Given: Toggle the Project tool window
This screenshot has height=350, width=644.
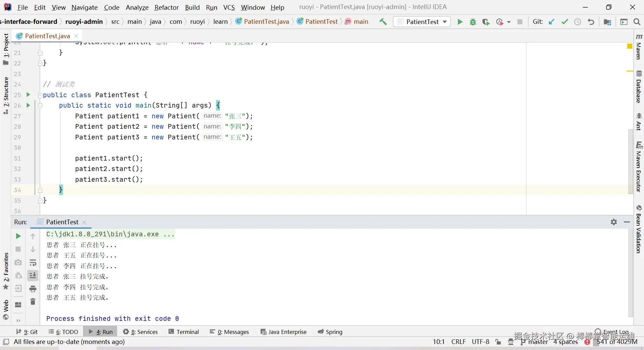Looking at the screenshot, I should [x=6, y=49].
